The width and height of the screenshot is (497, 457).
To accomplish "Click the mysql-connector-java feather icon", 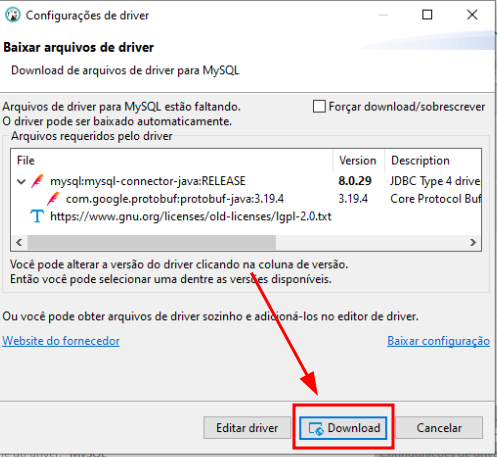I will (x=37, y=181).
